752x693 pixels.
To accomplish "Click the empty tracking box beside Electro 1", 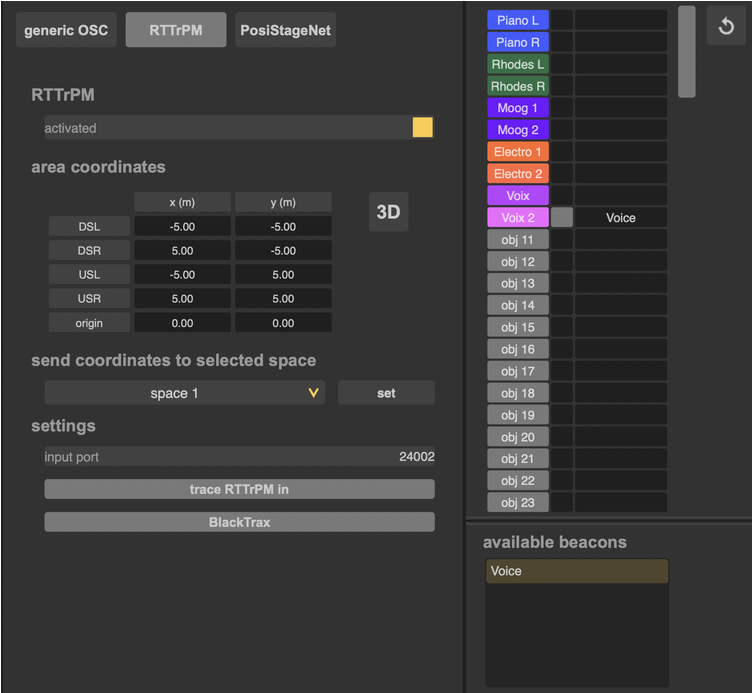I will (562, 152).
